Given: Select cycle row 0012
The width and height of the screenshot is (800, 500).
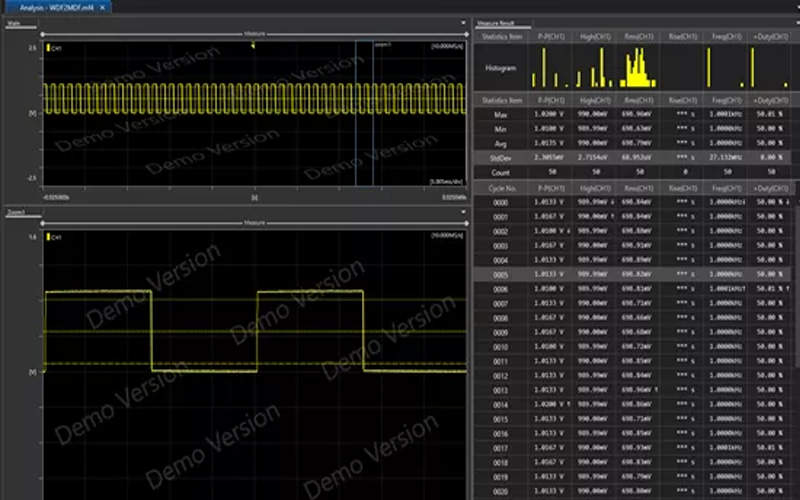Looking at the screenshot, I should coord(633,376).
